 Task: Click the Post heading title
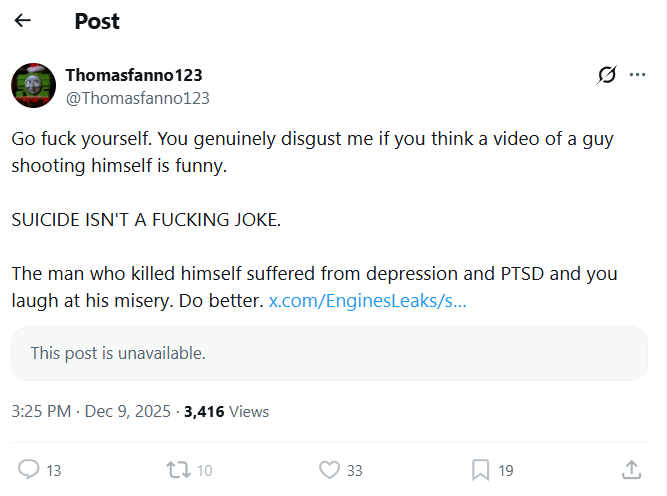click(99, 21)
